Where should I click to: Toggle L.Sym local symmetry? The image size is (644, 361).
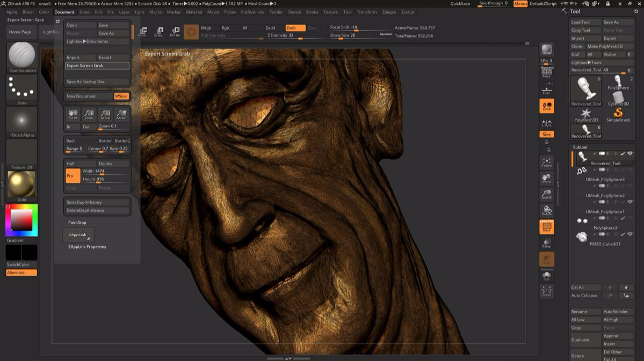click(x=547, y=123)
